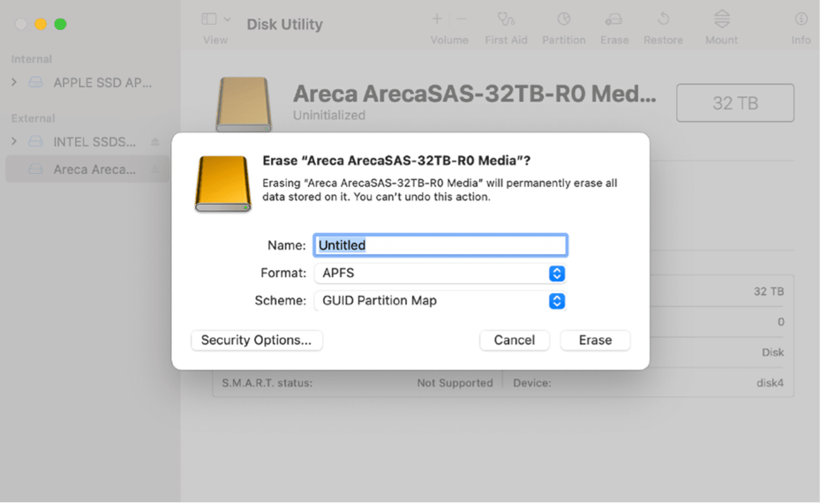
Task: Open the Partition tool in toolbar
Action: coord(563,20)
